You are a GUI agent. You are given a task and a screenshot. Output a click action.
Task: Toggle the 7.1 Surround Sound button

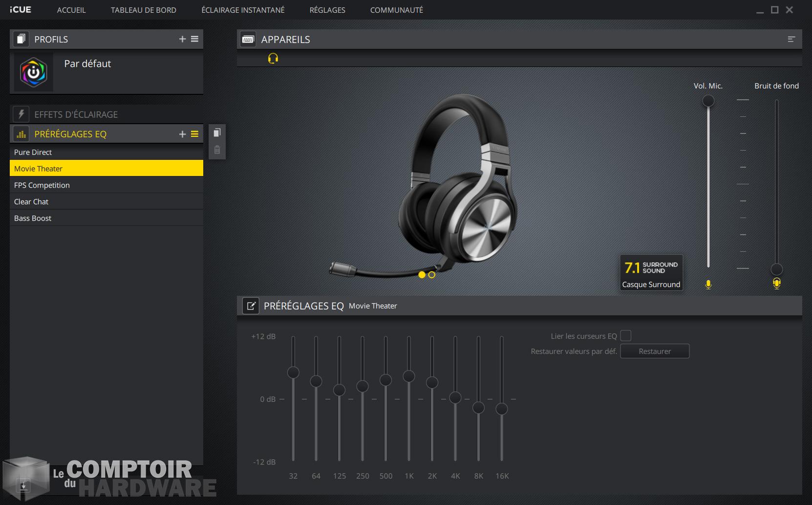pyautogui.click(x=651, y=273)
